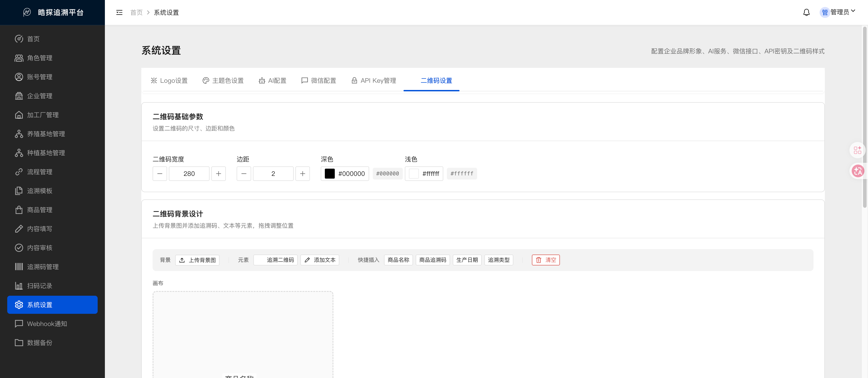Screen dimensions: 868x378
Task: Click the pink translate floating icon
Action: click(x=858, y=171)
